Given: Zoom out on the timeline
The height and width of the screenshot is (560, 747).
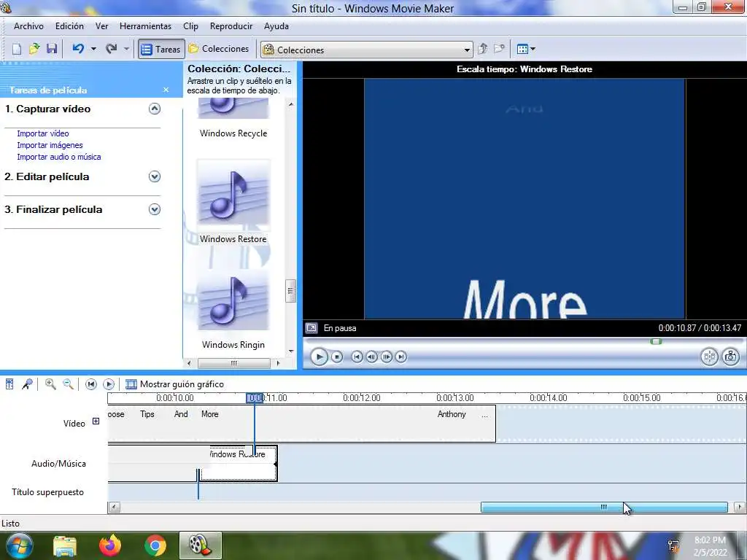Looking at the screenshot, I should (x=68, y=384).
